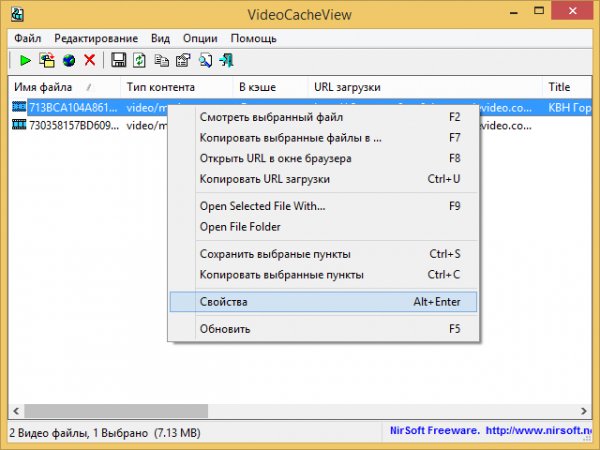The height and width of the screenshot is (450, 600).
Task: Click the Find magnifier toolbar icon
Action: click(205, 60)
